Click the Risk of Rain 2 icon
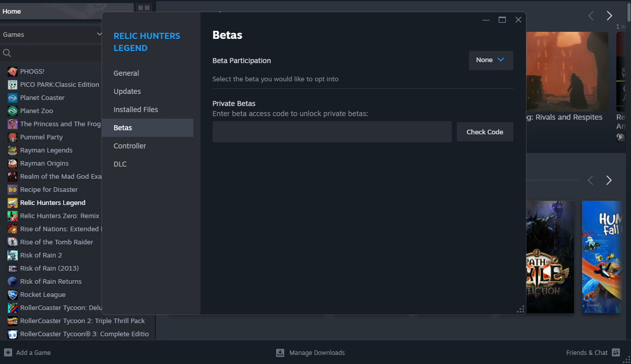This screenshot has height=364, width=631. pyautogui.click(x=13, y=255)
